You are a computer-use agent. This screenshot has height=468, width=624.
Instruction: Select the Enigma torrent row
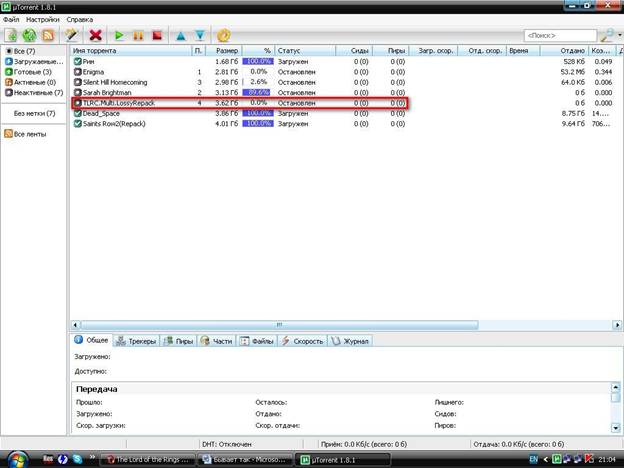coord(344,72)
